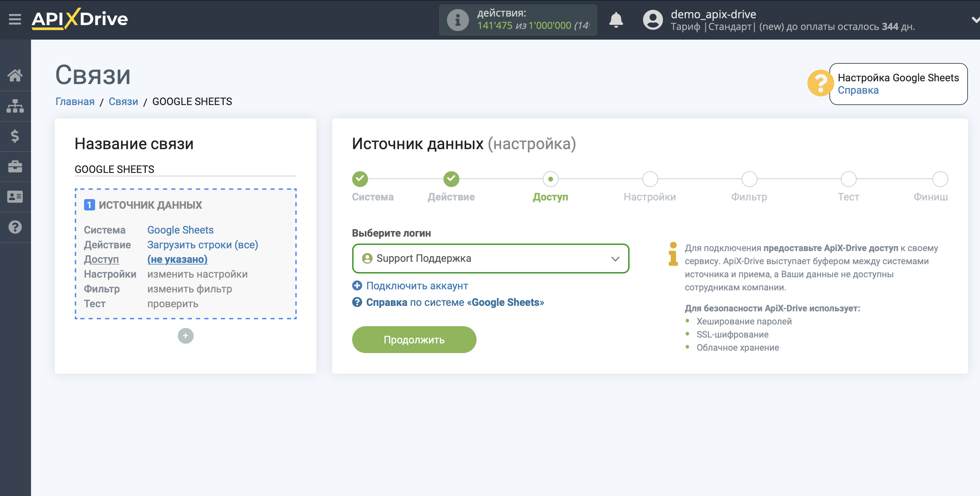Click Подключить аккаунт link
Screen dimensions: 980x496
(x=417, y=286)
